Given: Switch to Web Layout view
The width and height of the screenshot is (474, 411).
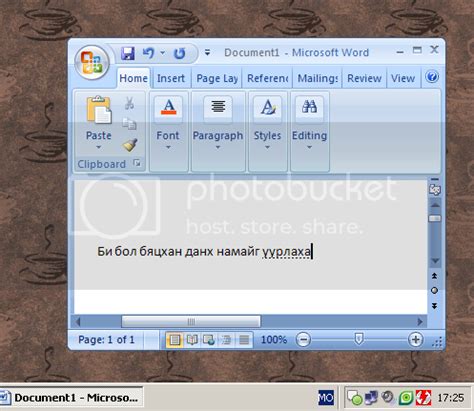Looking at the screenshot, I should (x=209, y=340).
